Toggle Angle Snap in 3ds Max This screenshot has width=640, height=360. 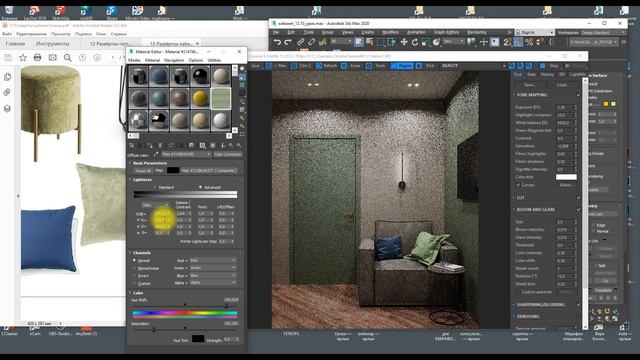point(518,42)
